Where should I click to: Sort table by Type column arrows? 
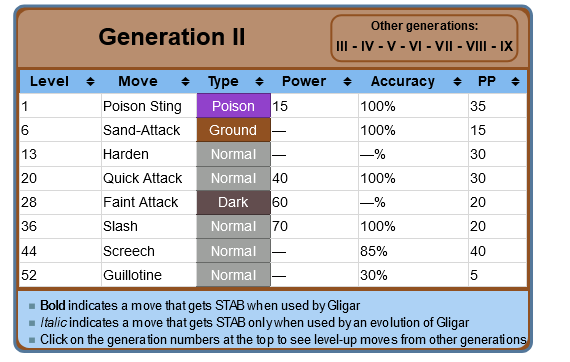pyautogui.click(x=259, y=81)
